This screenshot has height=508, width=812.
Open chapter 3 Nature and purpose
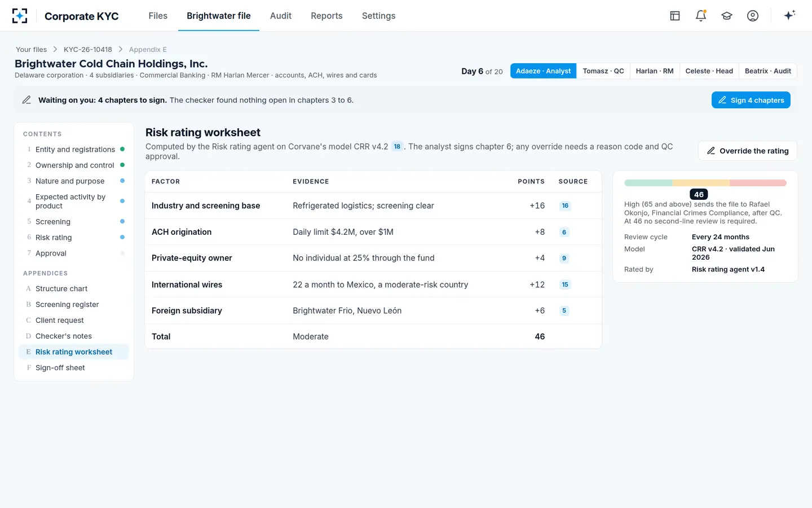click(74, 181)
